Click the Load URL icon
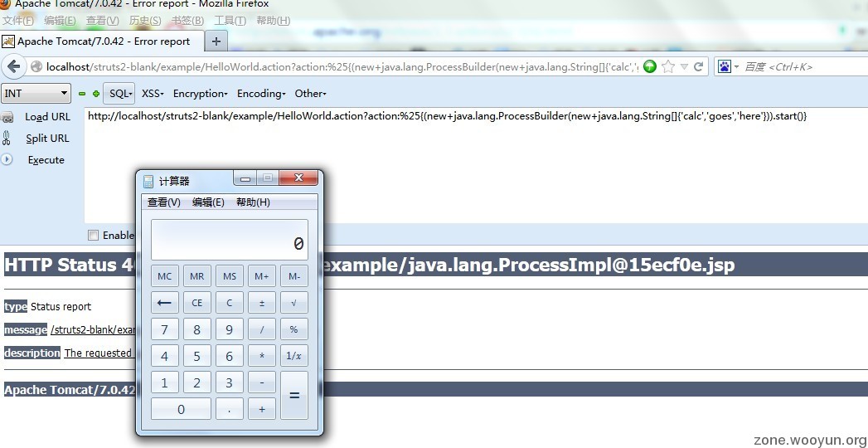Viewport: 868px width, 448px height. pos(7,117)
